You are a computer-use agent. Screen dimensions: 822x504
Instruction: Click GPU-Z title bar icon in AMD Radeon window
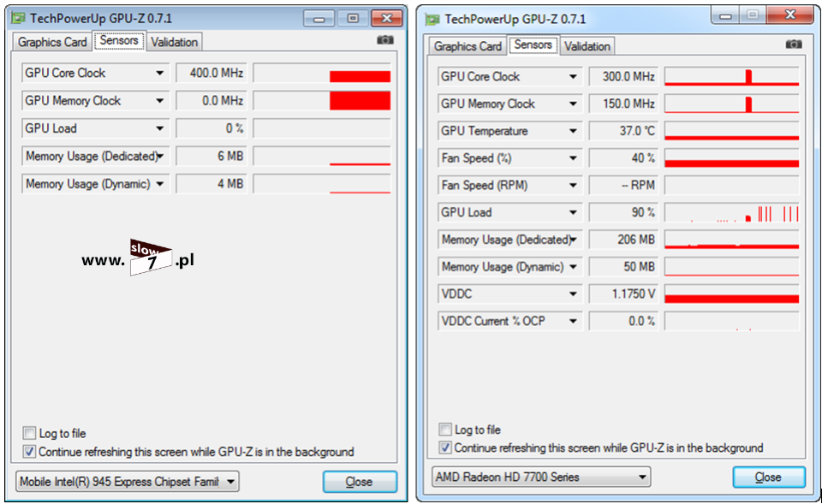click(x=432, y=19)
